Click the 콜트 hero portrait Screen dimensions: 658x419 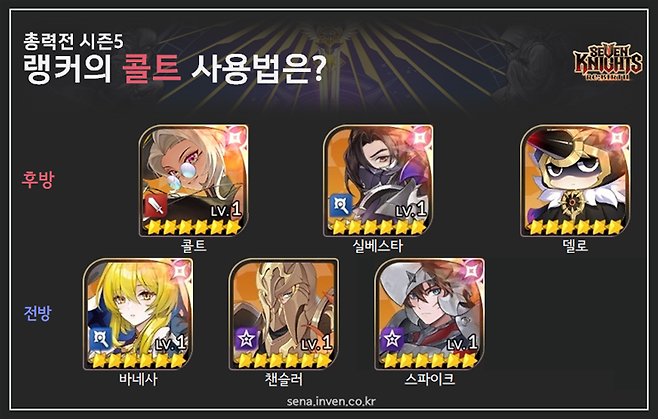(193, 180)
